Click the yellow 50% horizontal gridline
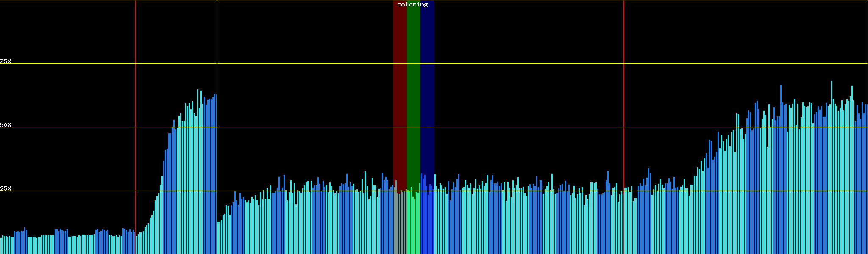 click(509, 127)
